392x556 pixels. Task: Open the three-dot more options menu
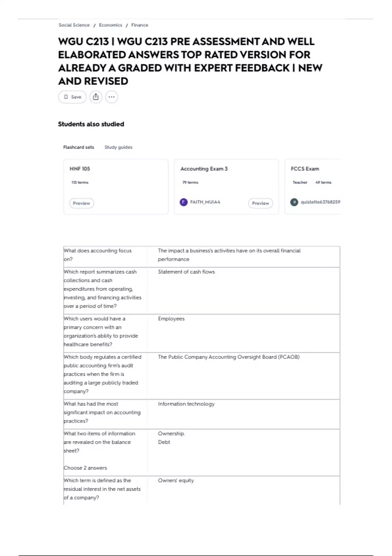point(112,97)
